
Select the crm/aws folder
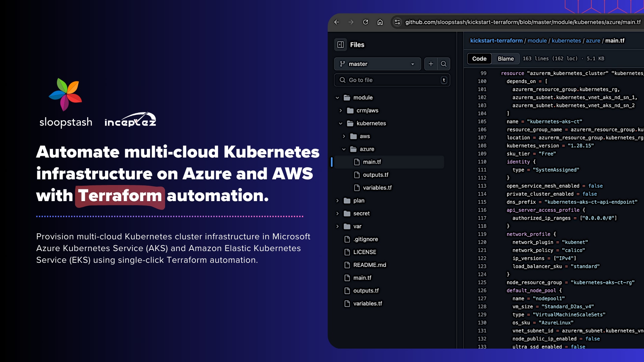pyautogui.click(x=367, y=111)
